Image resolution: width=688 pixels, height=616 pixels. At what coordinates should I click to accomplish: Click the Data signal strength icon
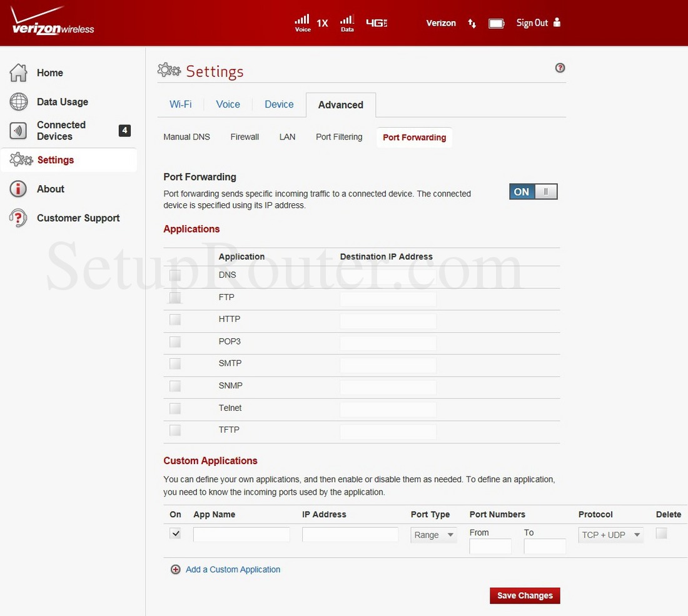(x=347, y=23)
